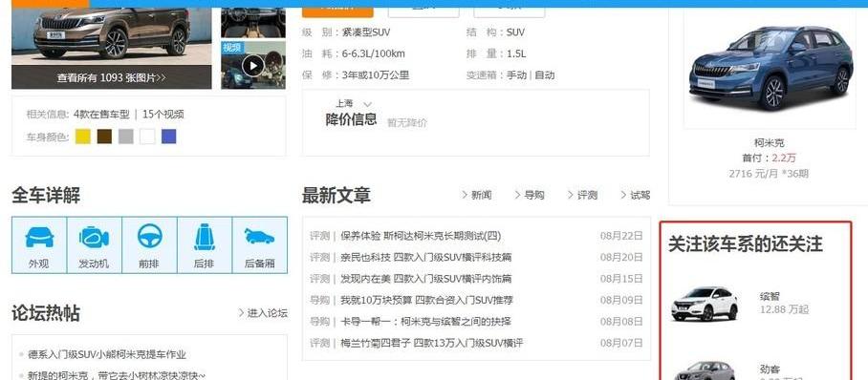This screenshot has width=868, height=380.
Task: Click the 08月22日 article date
Action: point(621,236)
